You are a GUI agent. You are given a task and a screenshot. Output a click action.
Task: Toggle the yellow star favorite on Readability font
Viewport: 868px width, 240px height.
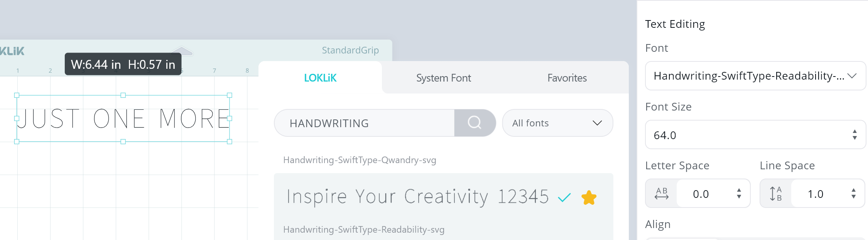[589, 197]
